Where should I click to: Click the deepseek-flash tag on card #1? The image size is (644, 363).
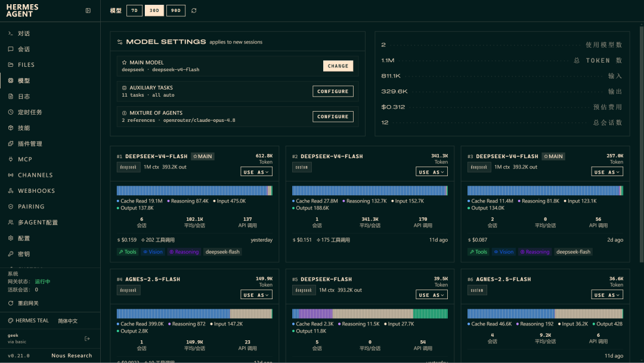(222, 251)
